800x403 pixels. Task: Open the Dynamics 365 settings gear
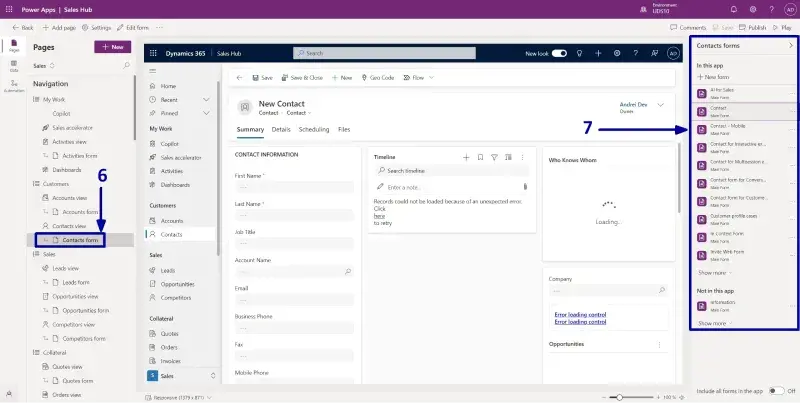tap(617, 53)
